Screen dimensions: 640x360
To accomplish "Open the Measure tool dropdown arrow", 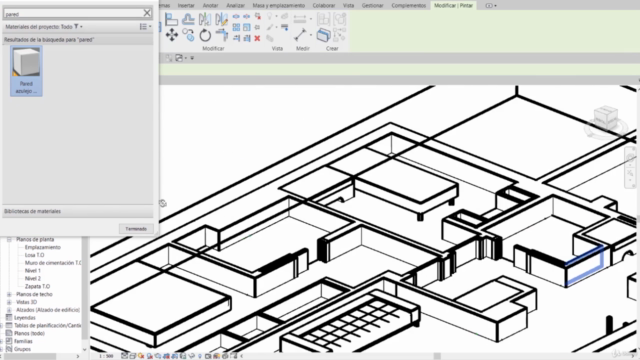I will point(311,35).
